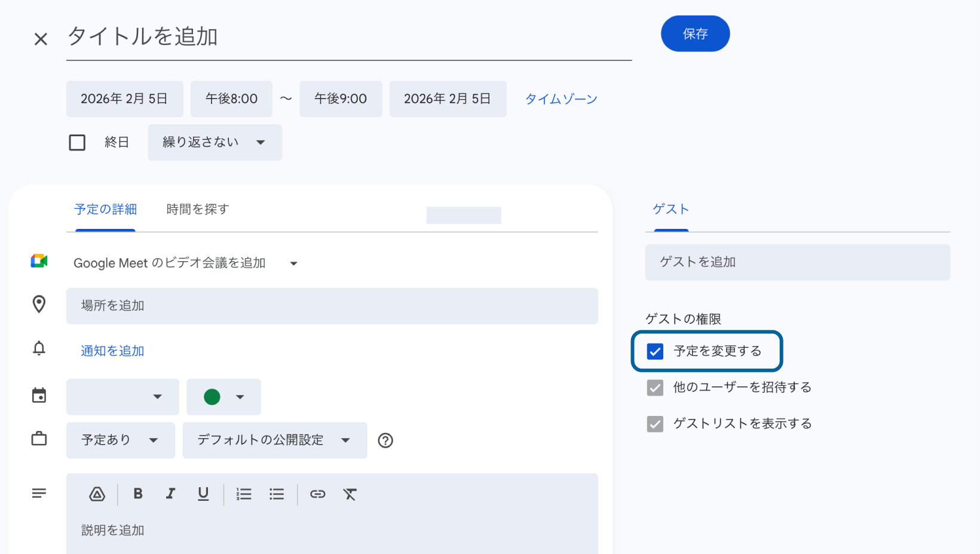Click the remove formatting icon
The image size is (980, 554).
[x=350, y=494]
